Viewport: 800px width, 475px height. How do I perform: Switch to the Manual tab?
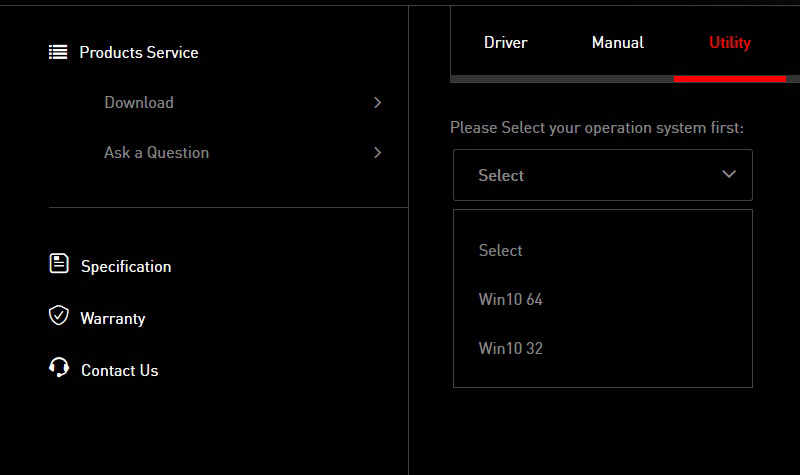617,42
